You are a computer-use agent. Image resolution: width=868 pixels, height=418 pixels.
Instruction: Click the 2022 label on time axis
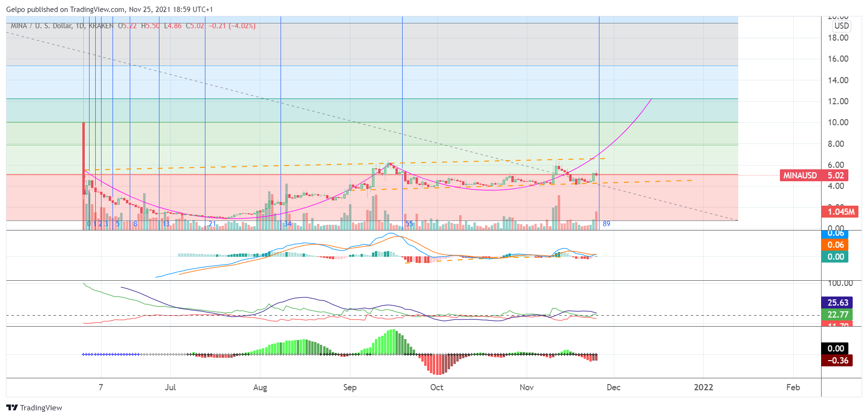[x=703, y=387]
